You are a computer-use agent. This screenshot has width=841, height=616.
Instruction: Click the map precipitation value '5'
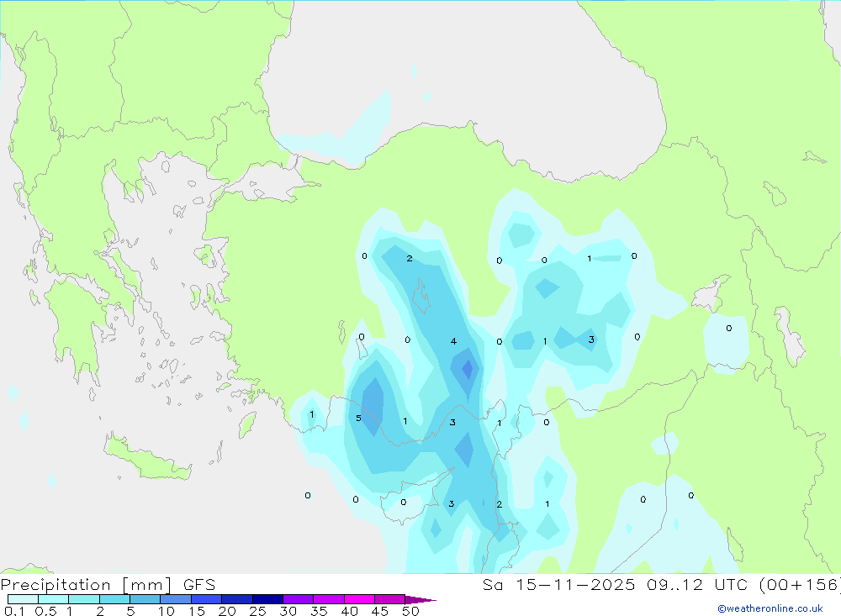click(358, 419)
